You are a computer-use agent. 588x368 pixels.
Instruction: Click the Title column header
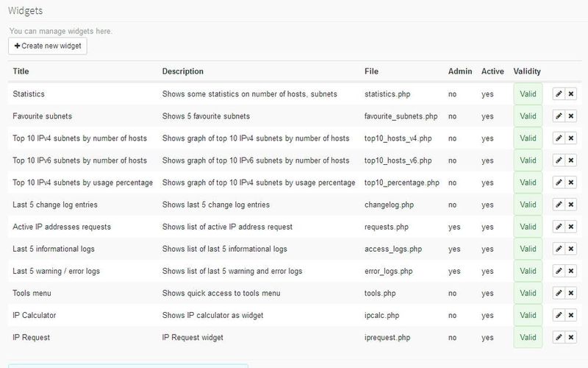21,71
